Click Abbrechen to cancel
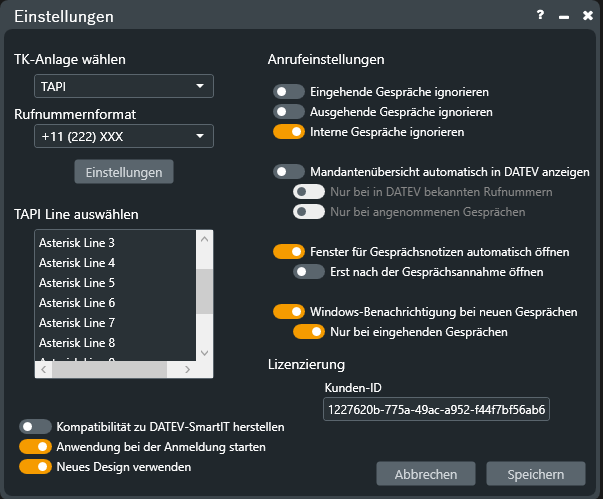The image size is (603, 499). point(426,474)
